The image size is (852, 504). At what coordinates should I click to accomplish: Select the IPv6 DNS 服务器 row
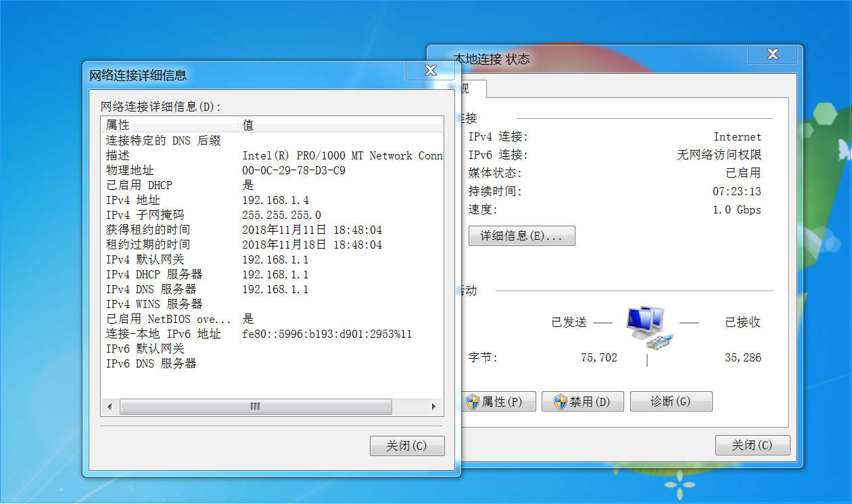click(272, 363)
